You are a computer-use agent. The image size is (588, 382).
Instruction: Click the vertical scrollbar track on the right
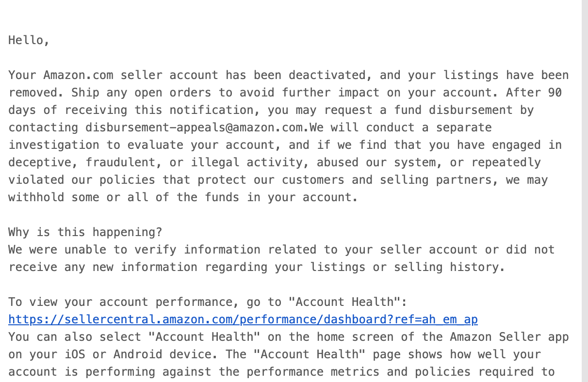[585, 191]
